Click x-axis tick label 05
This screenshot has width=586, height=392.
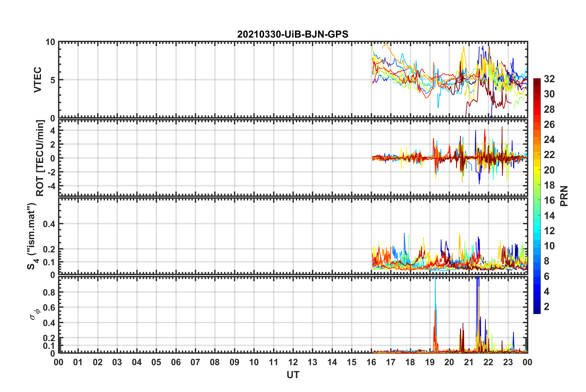click(x=156, y=362)
